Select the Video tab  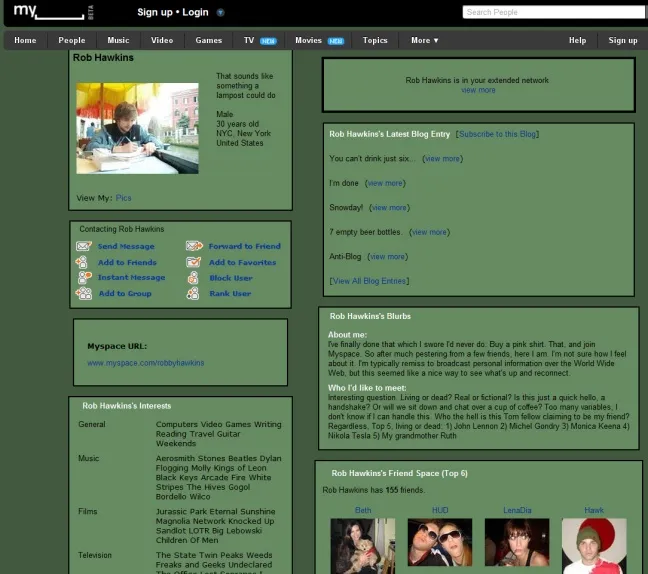[162, 40]
